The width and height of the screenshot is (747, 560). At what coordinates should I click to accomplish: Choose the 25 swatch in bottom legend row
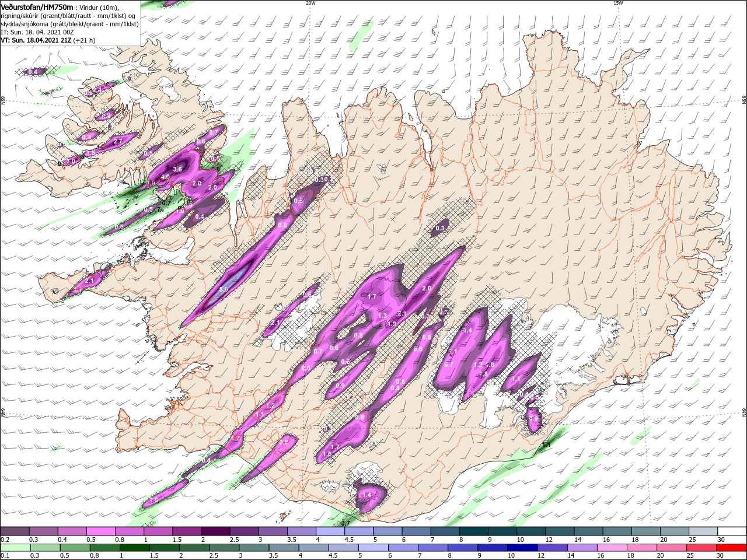pos(702,548)
